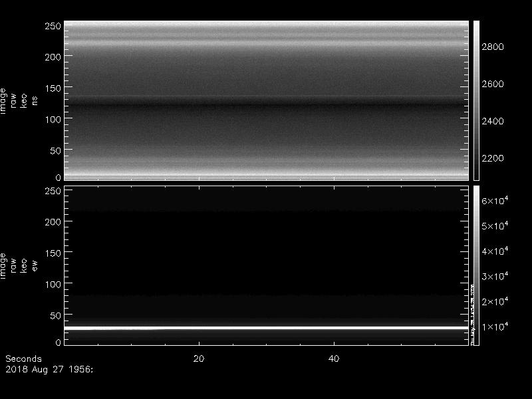532x399 pixels.
Task: Click the 4×10⁴ colorbar label
Action: [x=495, y=251]
